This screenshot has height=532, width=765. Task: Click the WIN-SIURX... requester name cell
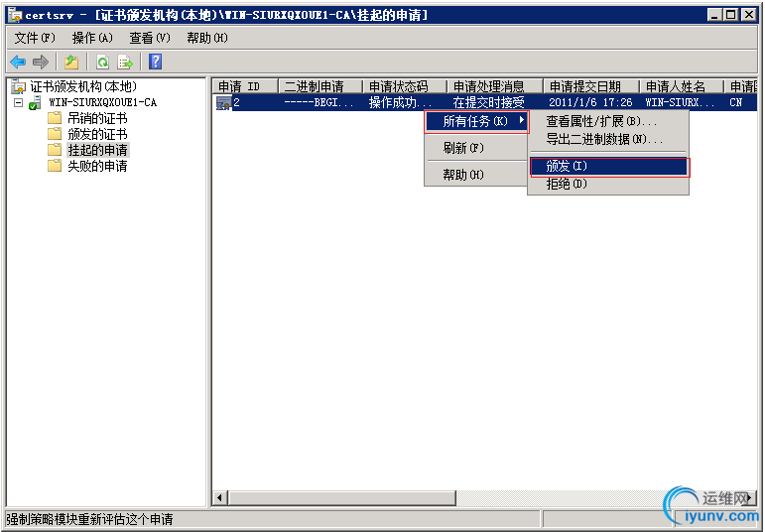coord(680,102)
